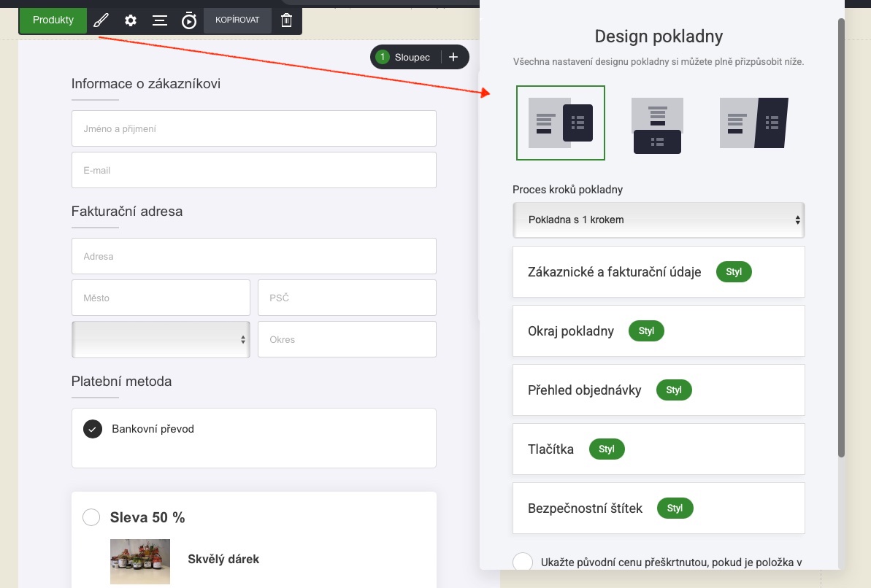Delete element with trash icon
This screenshot has height=588, width=871.
(x=286, y=20)
